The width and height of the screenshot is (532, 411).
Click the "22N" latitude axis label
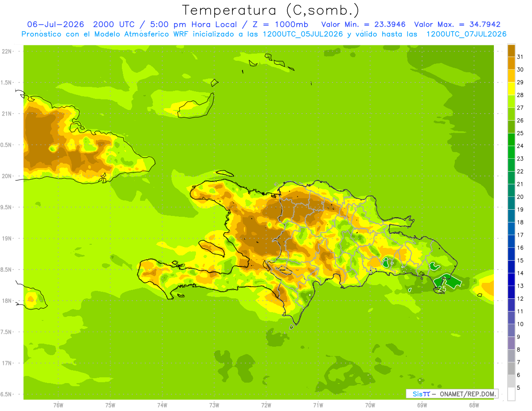click(7, 51)
